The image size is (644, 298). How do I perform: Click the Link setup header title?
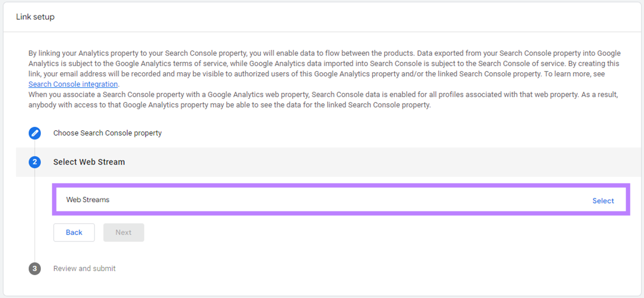(35, 17)
